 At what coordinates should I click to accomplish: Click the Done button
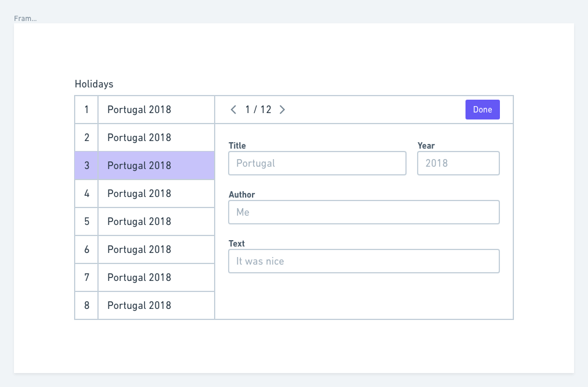tap(482, 110)
